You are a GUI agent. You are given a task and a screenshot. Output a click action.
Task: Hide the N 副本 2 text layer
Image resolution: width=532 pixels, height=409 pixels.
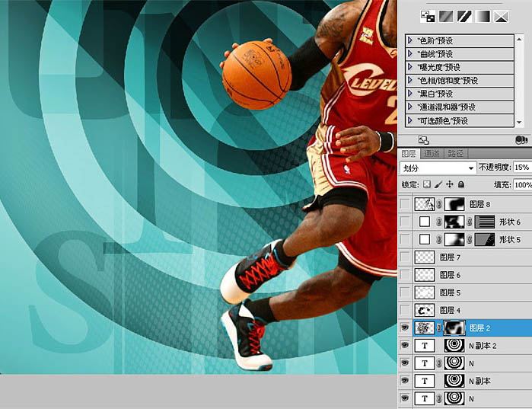405,346
